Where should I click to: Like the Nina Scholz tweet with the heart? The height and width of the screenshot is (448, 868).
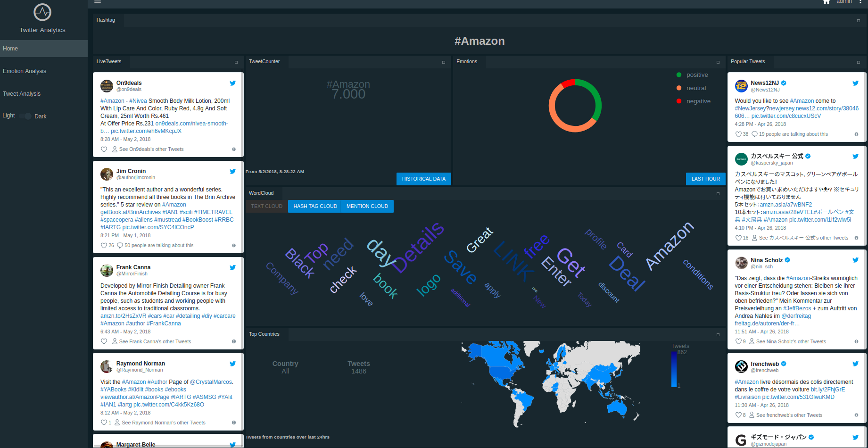click(738, 342)
